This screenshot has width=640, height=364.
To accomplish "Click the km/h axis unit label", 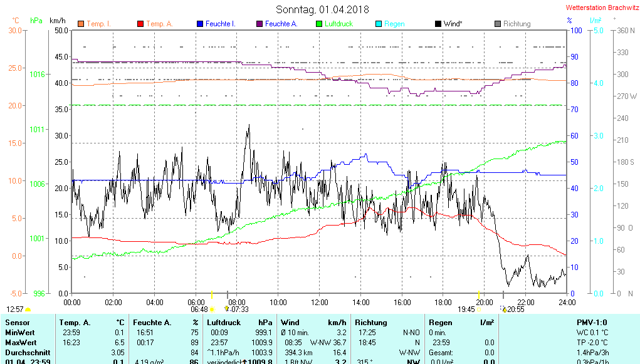I will click(x=58, y=20).
